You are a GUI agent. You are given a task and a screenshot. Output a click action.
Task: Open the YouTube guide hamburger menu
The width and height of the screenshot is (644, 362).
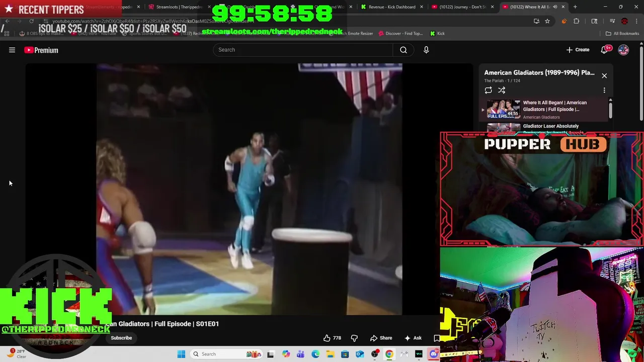(x=12, y=50)
